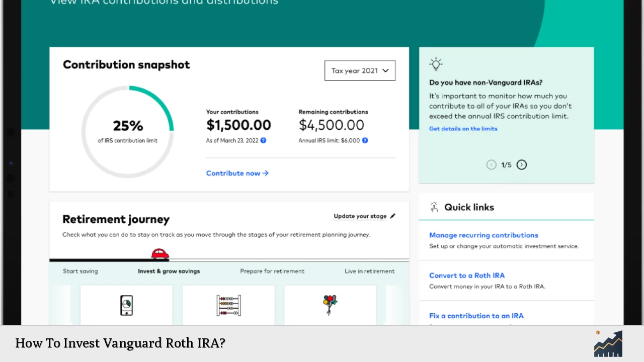Open Fix a contribution to an IRA link

click(x=476, y=316)
